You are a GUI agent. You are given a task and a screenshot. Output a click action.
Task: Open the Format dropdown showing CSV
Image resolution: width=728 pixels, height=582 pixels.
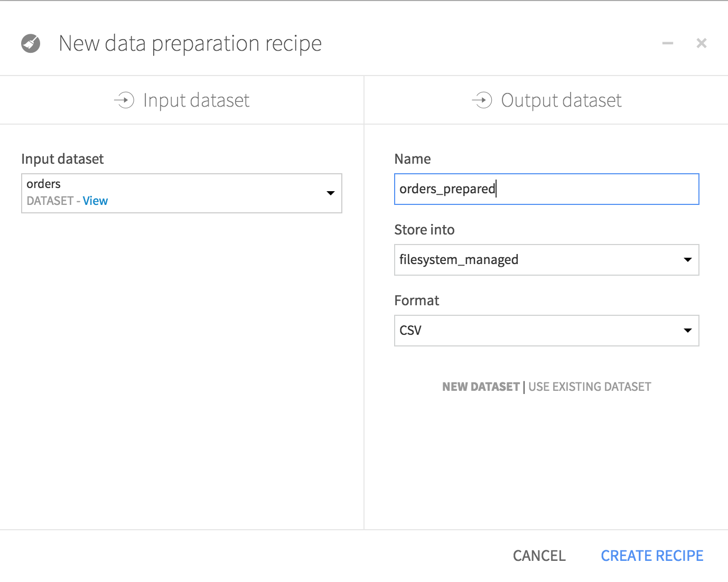coord(546,330)
